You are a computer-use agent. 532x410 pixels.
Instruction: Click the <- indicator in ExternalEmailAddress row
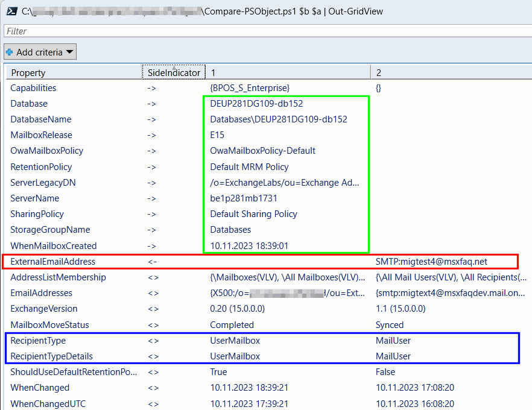(x=153, y=262)
